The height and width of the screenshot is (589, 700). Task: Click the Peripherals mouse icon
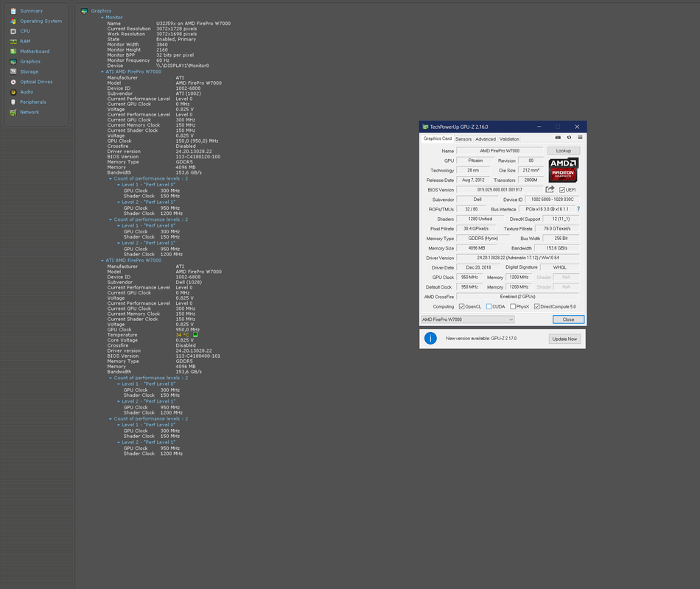tap(13, 102)
